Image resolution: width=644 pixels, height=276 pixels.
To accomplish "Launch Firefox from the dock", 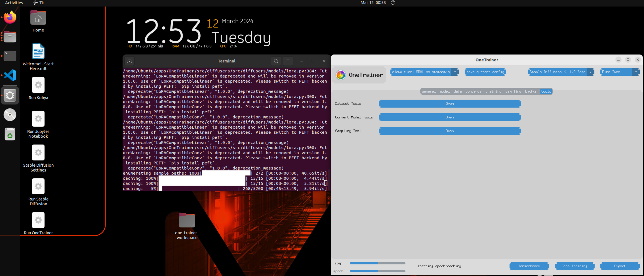I will coord(10,17).
